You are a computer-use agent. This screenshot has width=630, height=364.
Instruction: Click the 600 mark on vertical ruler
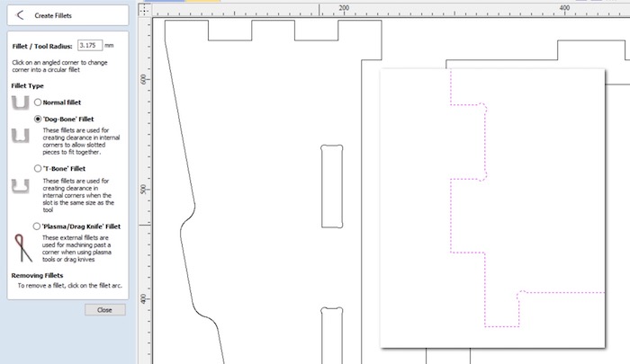tap(143, 79)
